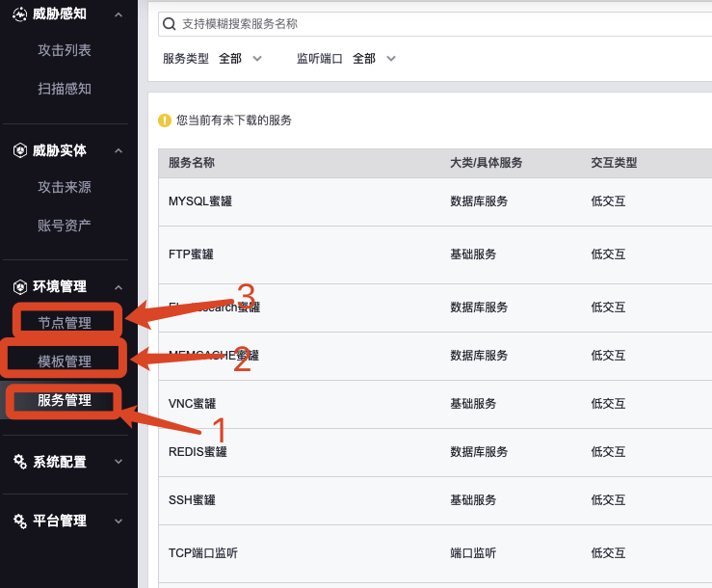This screenshot has height=588, width=712.
Task: Expand the 系统配置 section chevron
Action: tap(118, 462)
